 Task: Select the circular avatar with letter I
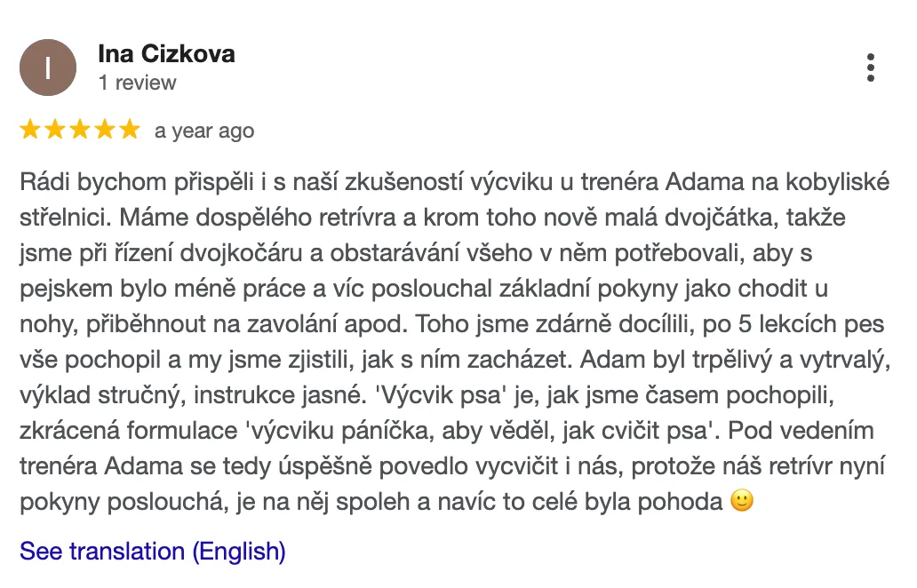tap(48, 67)
